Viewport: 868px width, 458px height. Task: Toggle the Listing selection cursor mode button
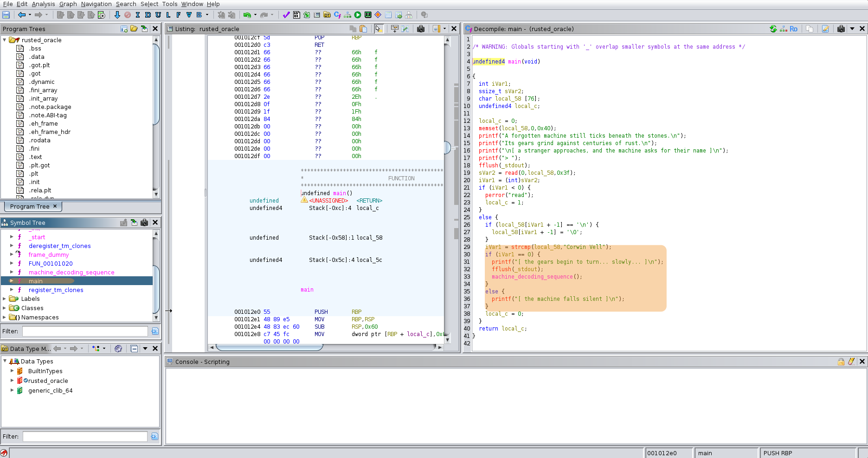click(379, 29)
